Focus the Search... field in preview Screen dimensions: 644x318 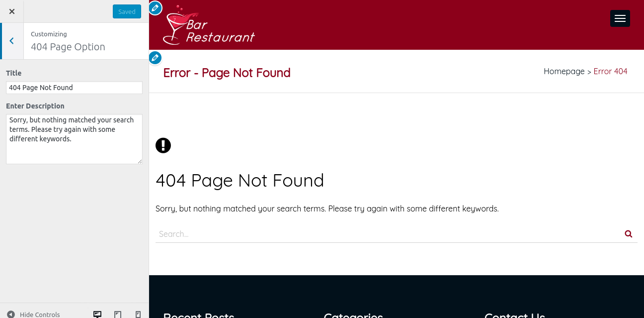tap(388, 234)
